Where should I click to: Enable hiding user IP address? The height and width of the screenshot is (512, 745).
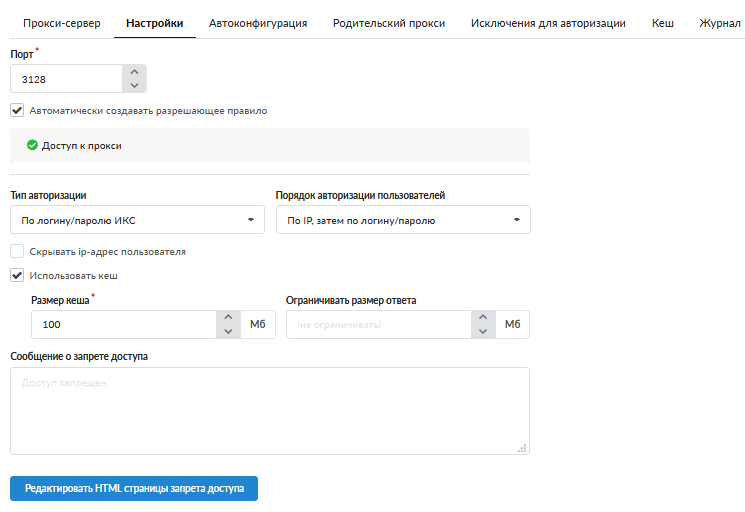point(17,252)
